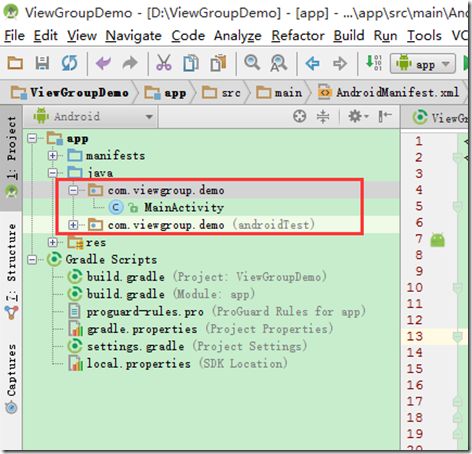Click the main breadcrumb
This screenshot has width=472, height=454.
click(279, 92)
